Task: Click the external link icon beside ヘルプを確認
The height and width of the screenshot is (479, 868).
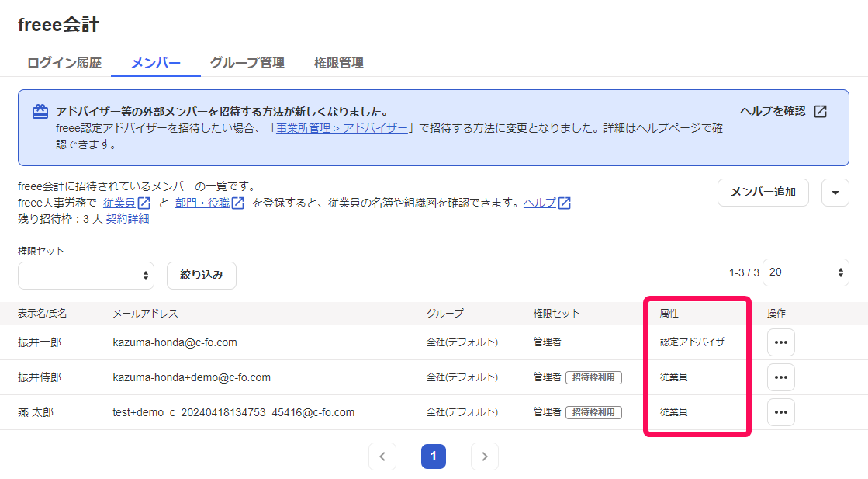Action: (821, 111)
